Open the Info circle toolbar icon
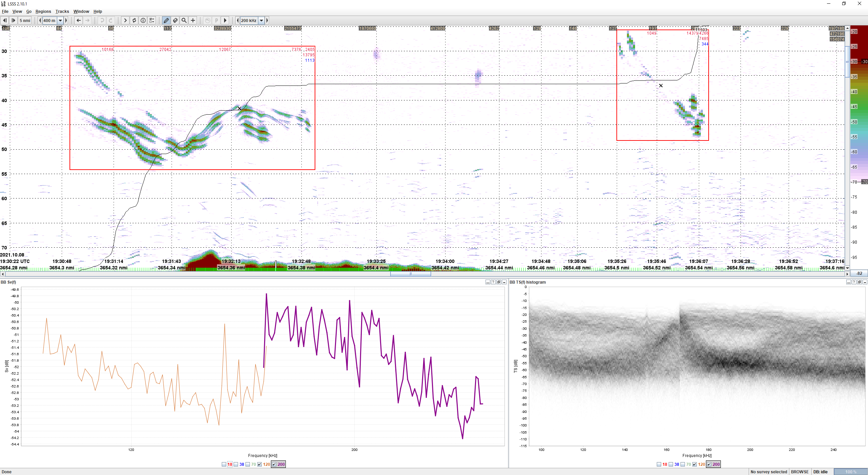This screenshot has height=475, width=868. tap(143, 20)
